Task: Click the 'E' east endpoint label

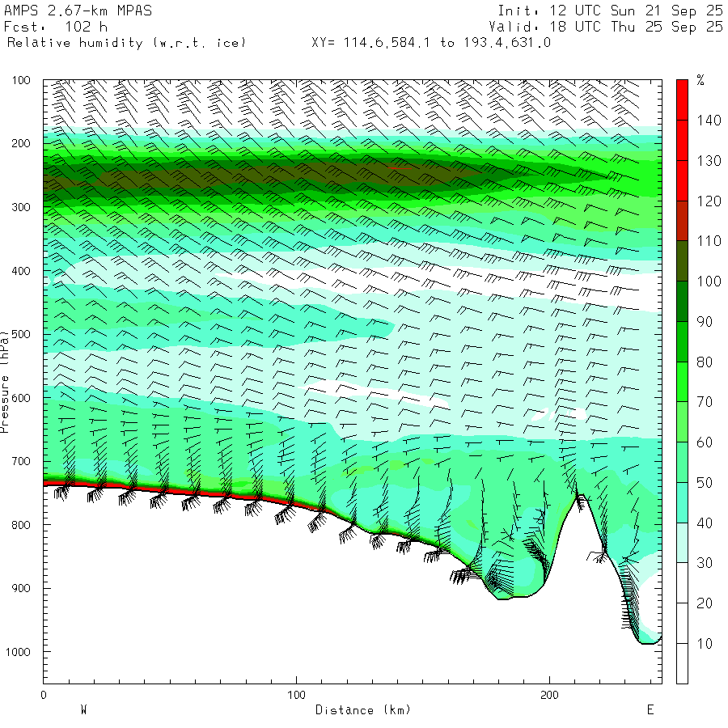Action: click(650, 710)
